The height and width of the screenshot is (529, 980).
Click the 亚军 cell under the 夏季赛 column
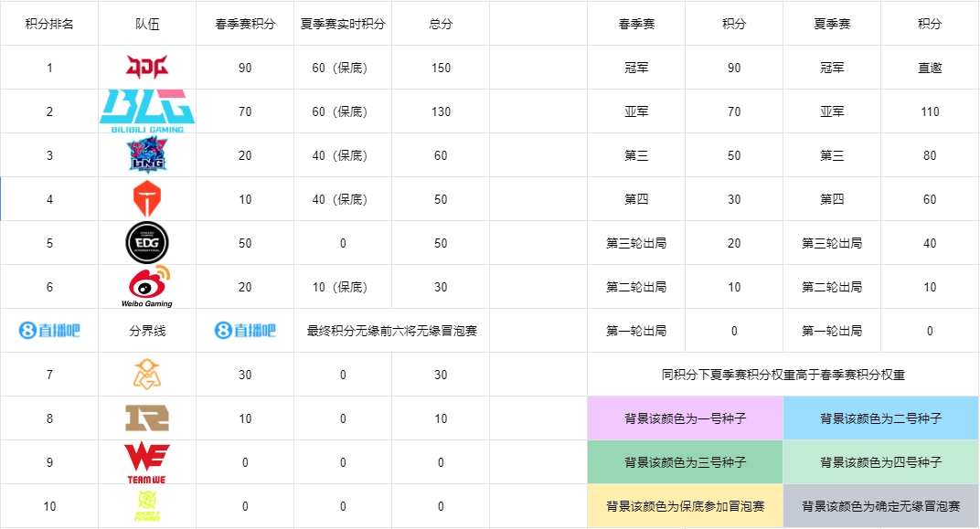pos(832,111)
